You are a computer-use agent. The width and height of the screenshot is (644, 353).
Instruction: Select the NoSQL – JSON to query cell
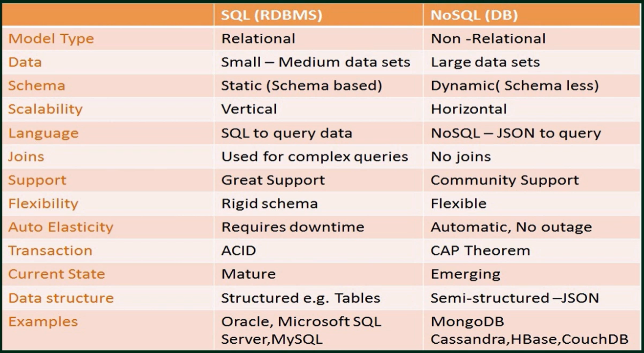[515, 133]
